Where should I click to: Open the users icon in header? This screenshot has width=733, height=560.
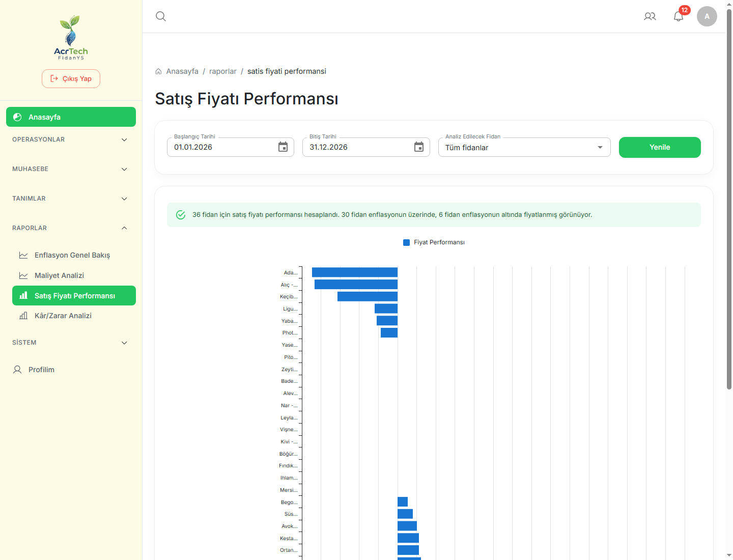(650, 16)
